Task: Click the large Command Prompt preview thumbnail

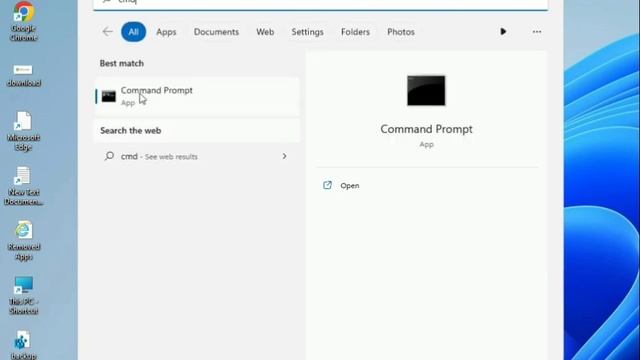Action: pyautogui.click(x=426, y=90)
